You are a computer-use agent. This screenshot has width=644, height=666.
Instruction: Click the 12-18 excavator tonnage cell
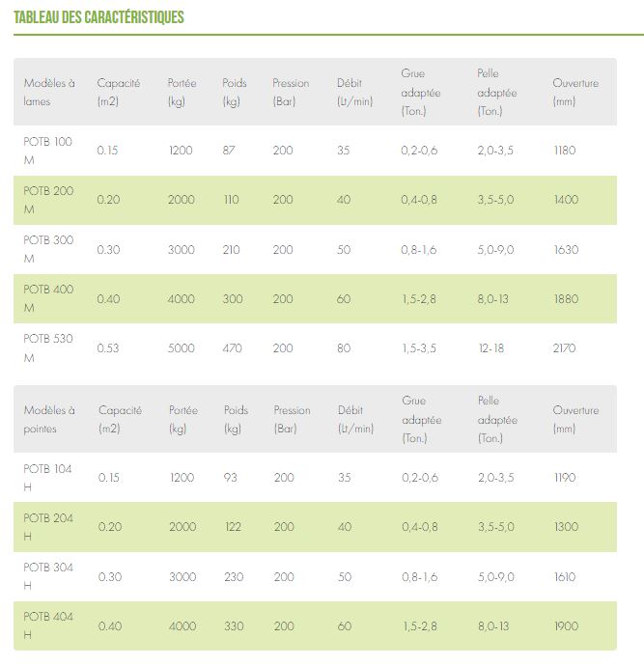click(x=492, y=348)
